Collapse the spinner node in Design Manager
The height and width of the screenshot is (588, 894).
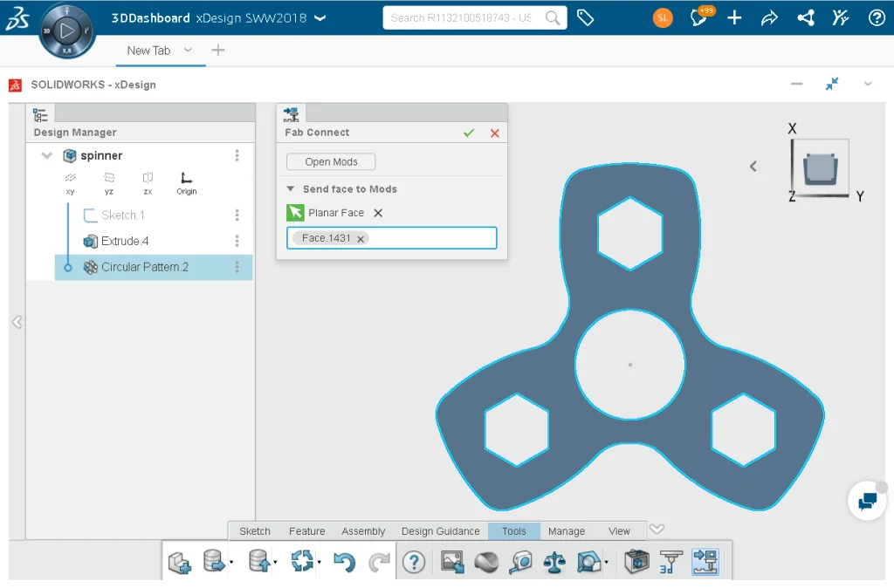coord(46,155)
